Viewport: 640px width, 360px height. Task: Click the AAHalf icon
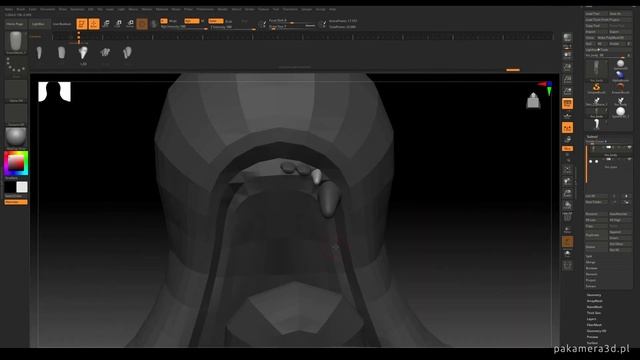(x=567, y=91)
